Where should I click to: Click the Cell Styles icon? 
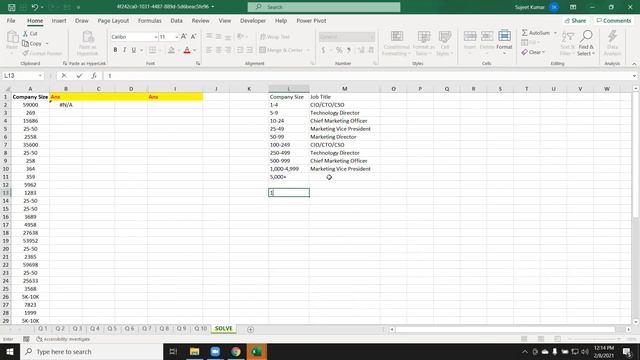tap(444, 37)
